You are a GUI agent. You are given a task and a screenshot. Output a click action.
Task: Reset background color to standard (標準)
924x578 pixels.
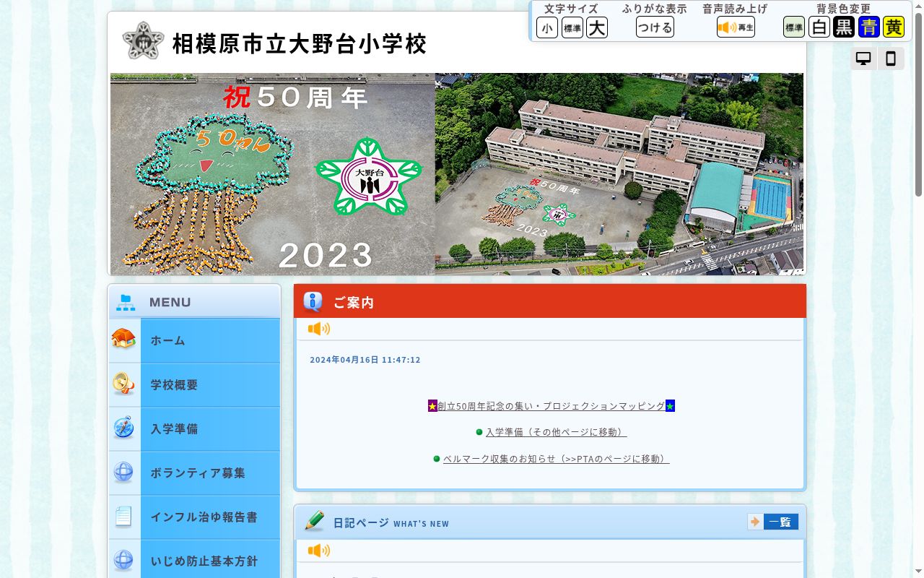[x=794, y=27]
